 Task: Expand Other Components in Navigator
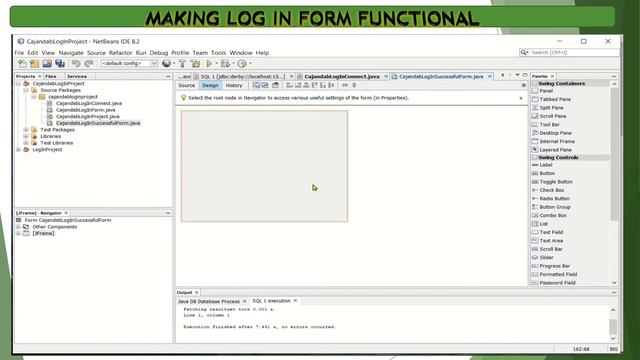pos(18,227)
